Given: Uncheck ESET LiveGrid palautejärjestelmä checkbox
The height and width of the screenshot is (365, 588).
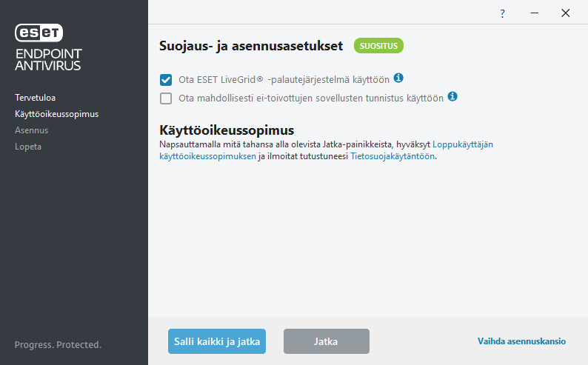Looking at the screenshot, I should pos(166,80).
